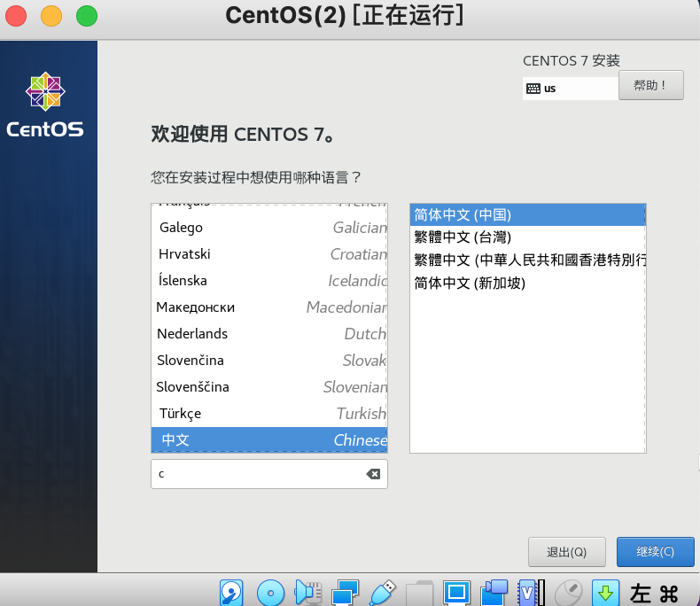This screenshot has height=606, width=700.
Task: Select Galego (Galician) language
Action: click(x=269, y=228)
